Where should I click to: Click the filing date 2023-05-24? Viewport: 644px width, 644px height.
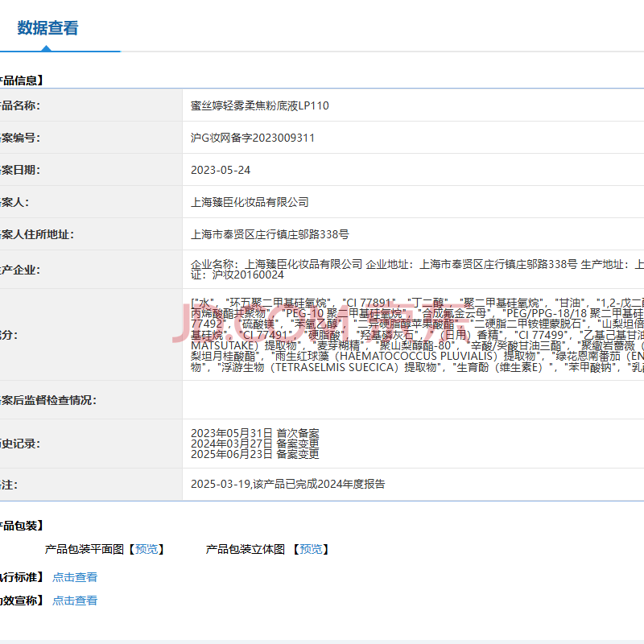(x=221, y=170)
